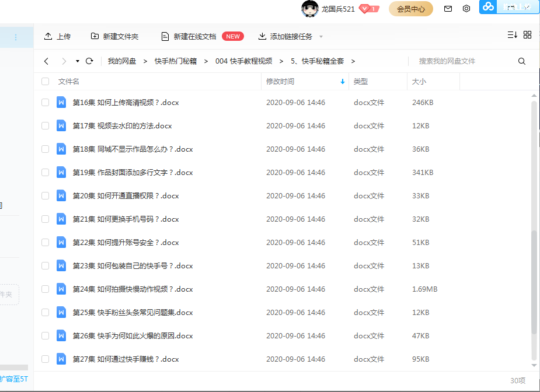
Task: Click the docx icon of 第22集 如何提升账号安全
Action: (61, 242)
